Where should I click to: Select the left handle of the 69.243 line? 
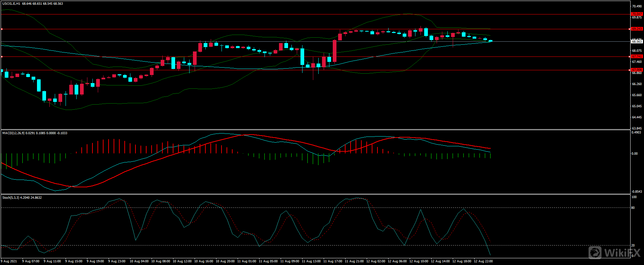pos(2,29)
